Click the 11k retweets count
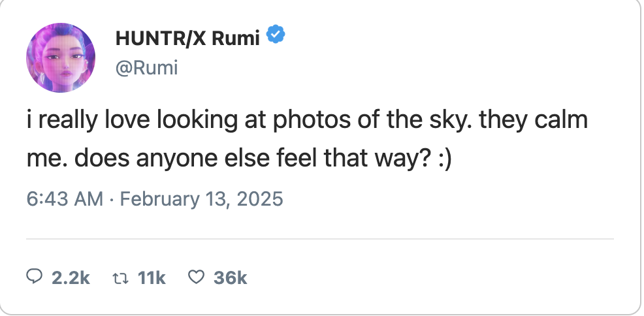This screenshot has width=644, height=316. [152, 278]
